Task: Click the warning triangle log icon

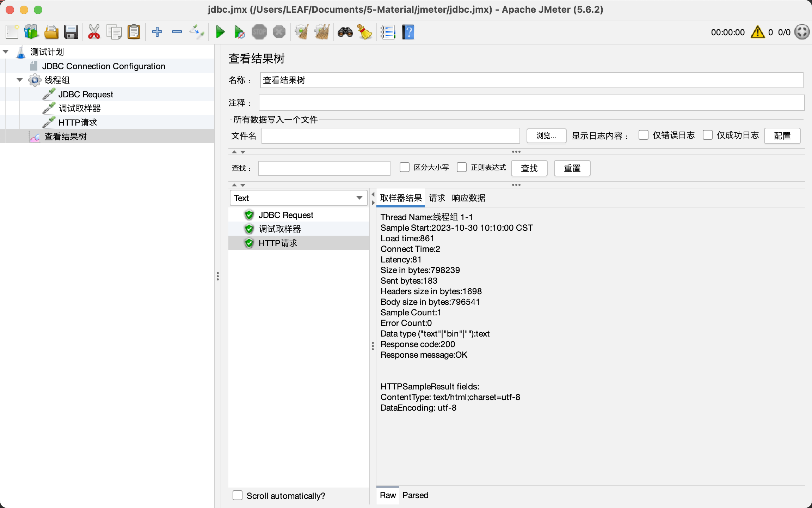Action: click(x=758, y=32)
